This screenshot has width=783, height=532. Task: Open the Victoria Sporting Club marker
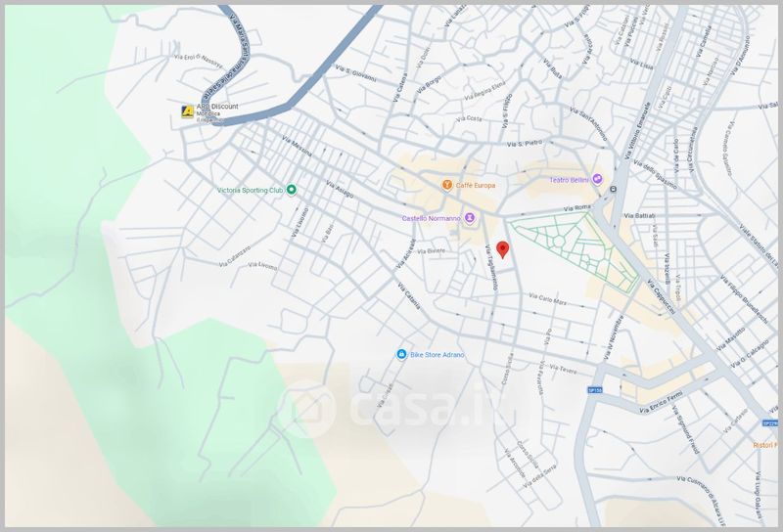[x=291, y=190]
